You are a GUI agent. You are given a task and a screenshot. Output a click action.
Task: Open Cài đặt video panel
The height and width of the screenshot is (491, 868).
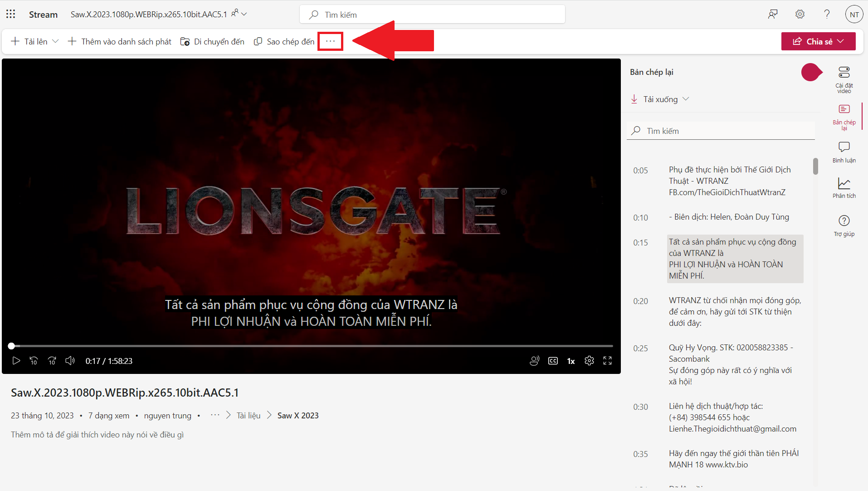pyautogui.click(x=844, y=79)
